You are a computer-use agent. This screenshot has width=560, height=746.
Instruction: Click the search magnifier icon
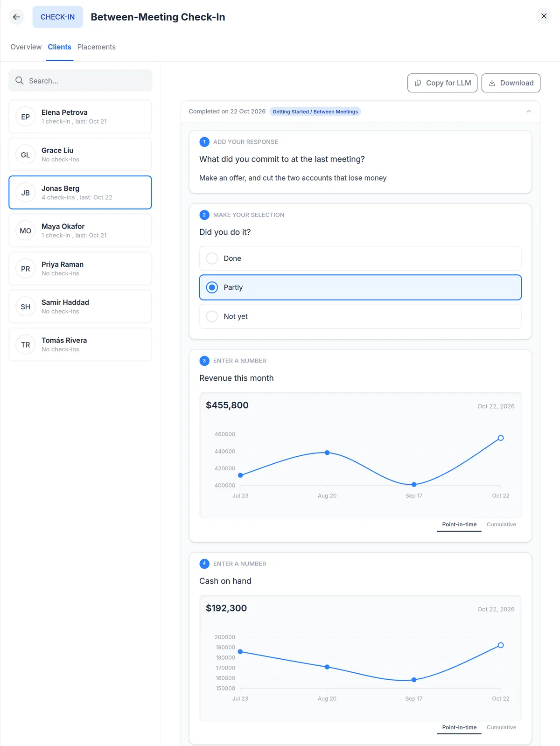pyautogui.click(x=20, y=80)
